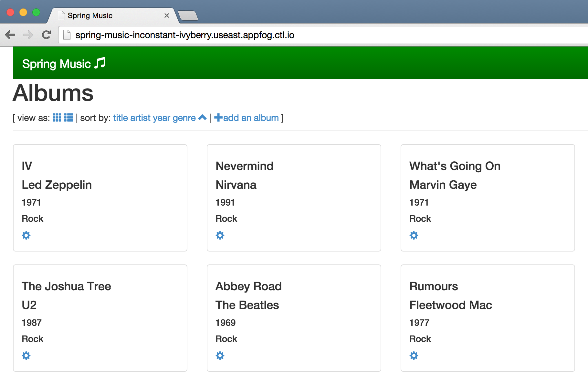Click year 1969 on Abbey Road card
The width and height of the screenshot is (588, 375).
pyautogui.click(x=226, y=323)
